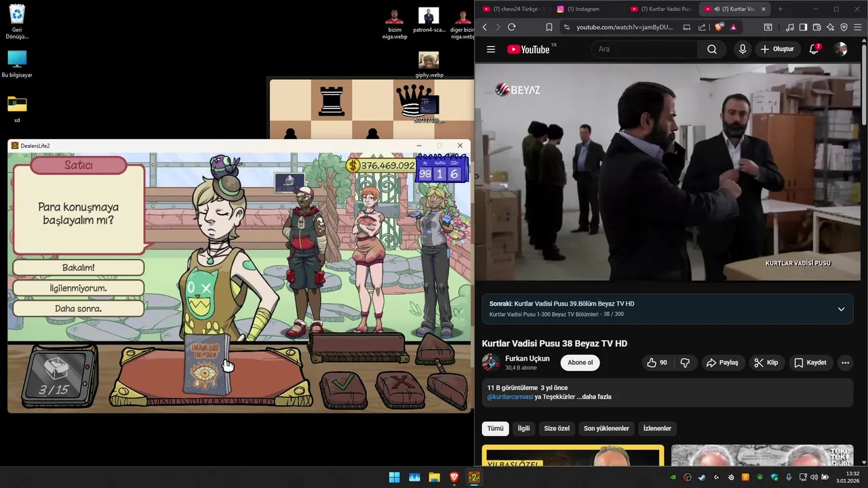868x488 pixels.
Task: Open Brave Shields lion icon
Action: [x=719, y=27]
